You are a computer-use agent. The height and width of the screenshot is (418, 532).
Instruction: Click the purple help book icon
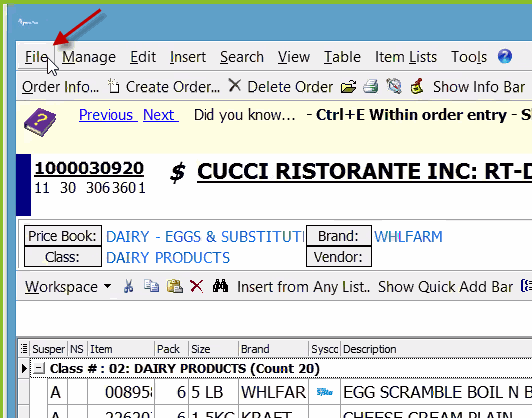coord(40,122)
